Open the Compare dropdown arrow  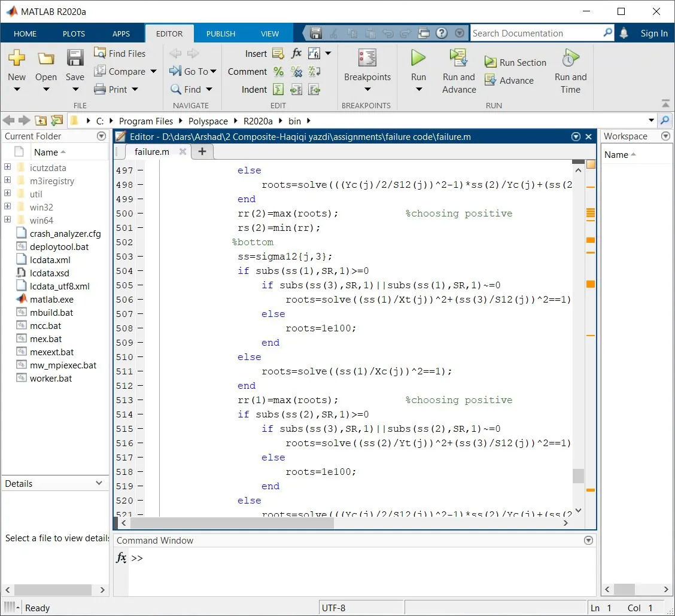[x=154, y=72]
